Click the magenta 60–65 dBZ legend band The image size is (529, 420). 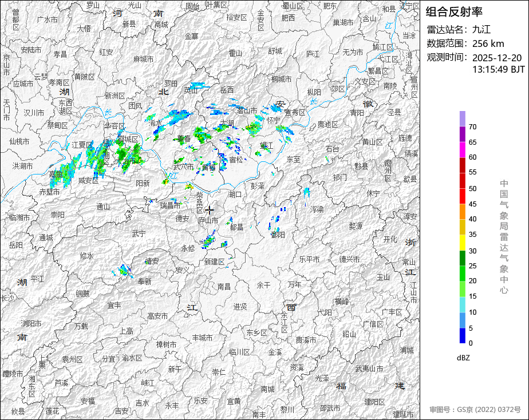pyautogui.click(x=462, y=150)
